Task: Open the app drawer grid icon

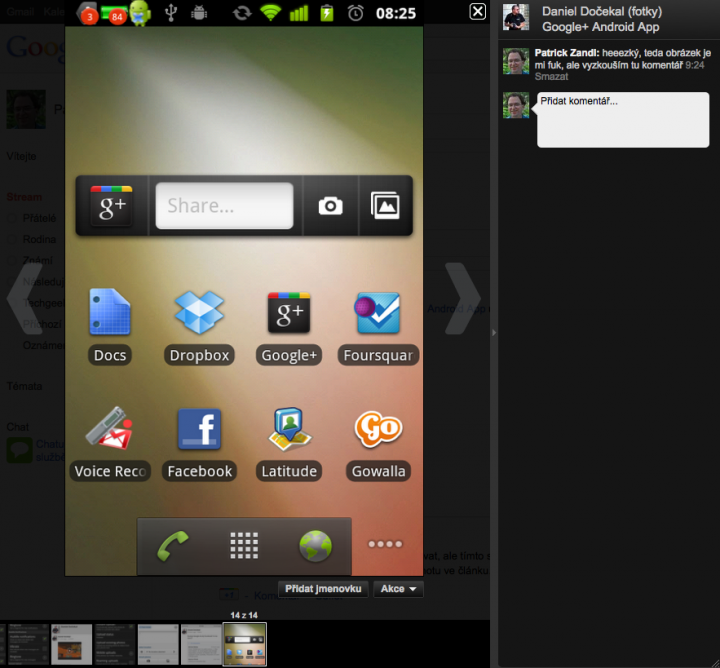Action: pyautogui.click(x=244, y=546)
